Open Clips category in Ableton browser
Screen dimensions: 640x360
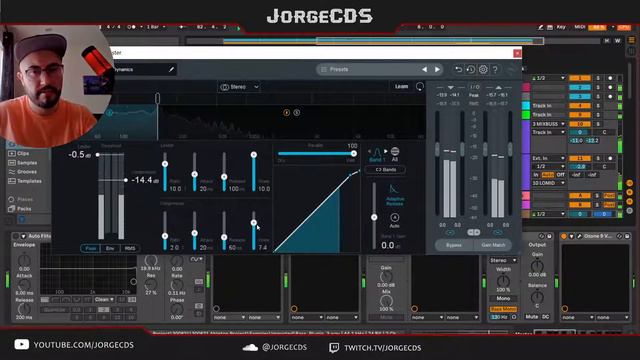coord(23,153)
